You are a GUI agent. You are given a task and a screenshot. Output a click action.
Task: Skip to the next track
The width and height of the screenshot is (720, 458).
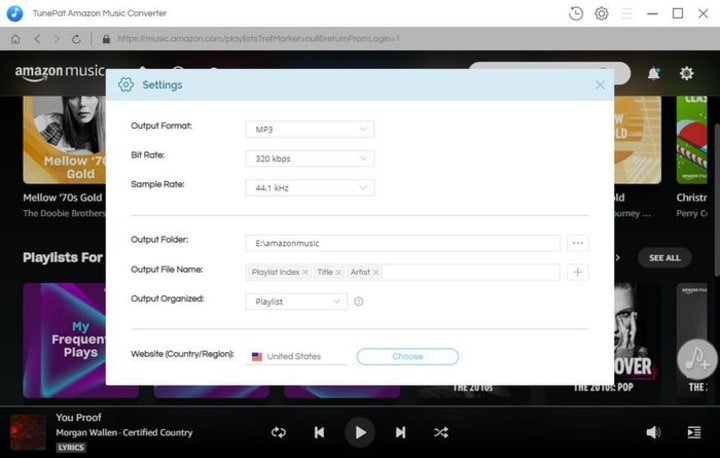[400, 432]
